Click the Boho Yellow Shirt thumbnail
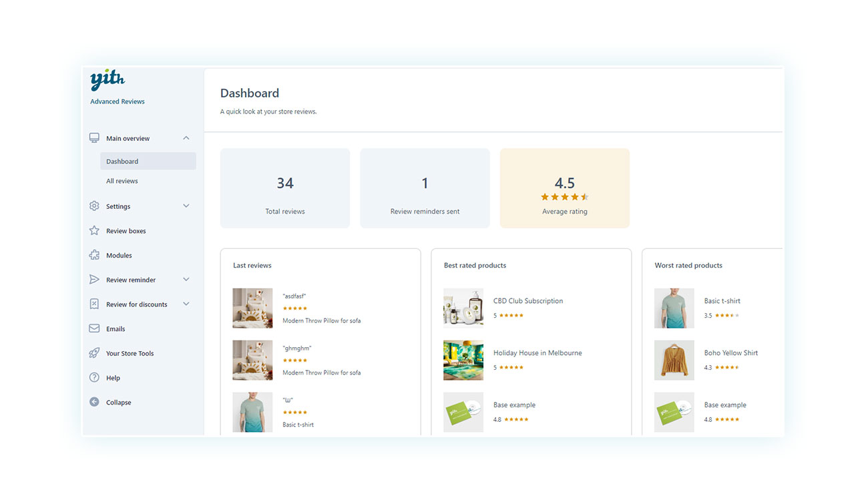Screen dimensions: 868x504 (674, 360)
